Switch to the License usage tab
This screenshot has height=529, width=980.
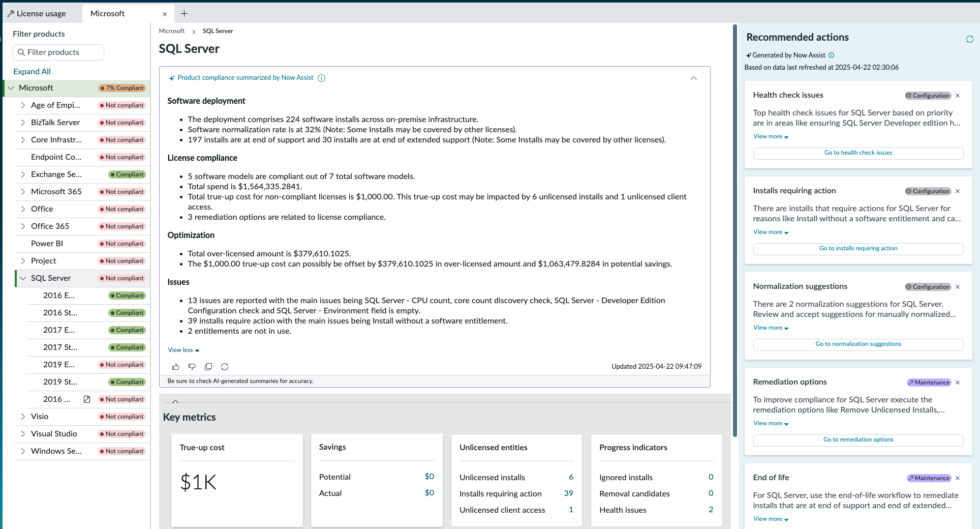point(41,14)
